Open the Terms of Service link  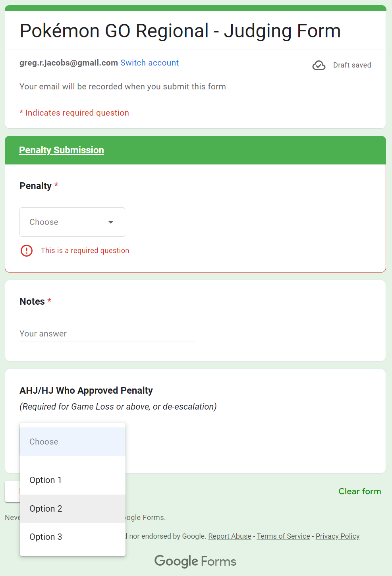[283, 536]
